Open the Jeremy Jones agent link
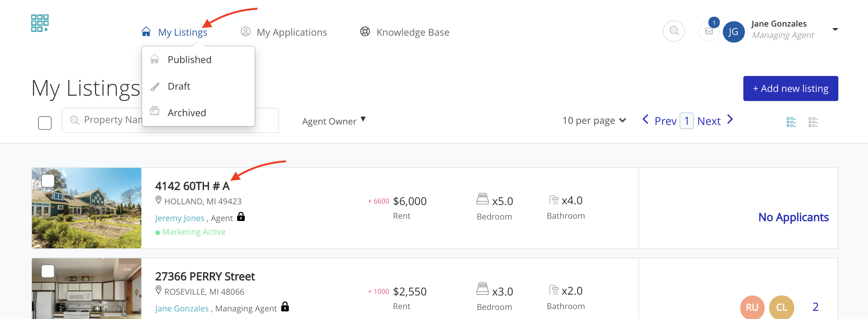 (x=180, y=218)
